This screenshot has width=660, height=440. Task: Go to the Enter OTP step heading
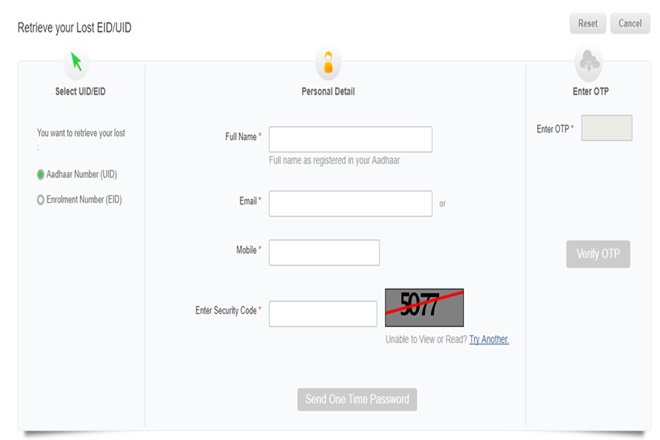tap(588, 92)
